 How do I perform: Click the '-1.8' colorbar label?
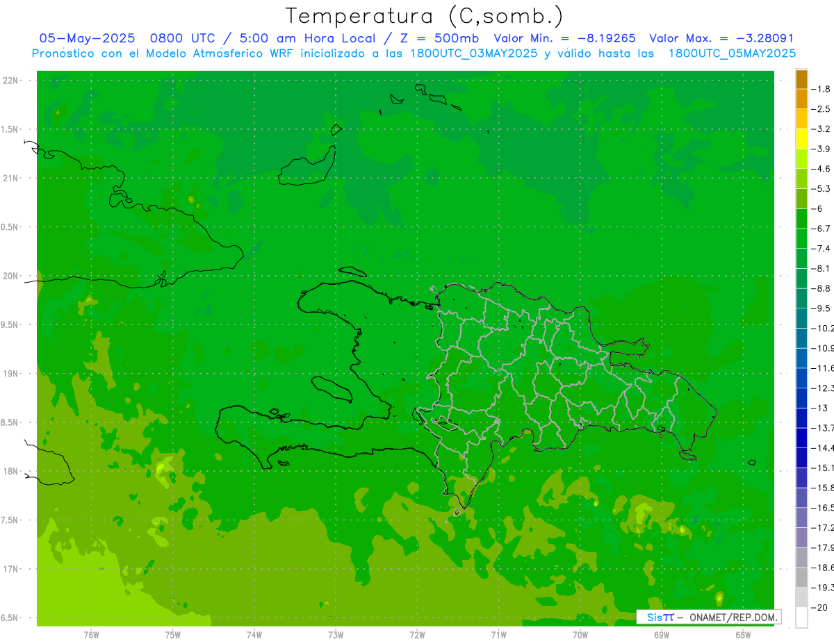[x=821, y=89]
